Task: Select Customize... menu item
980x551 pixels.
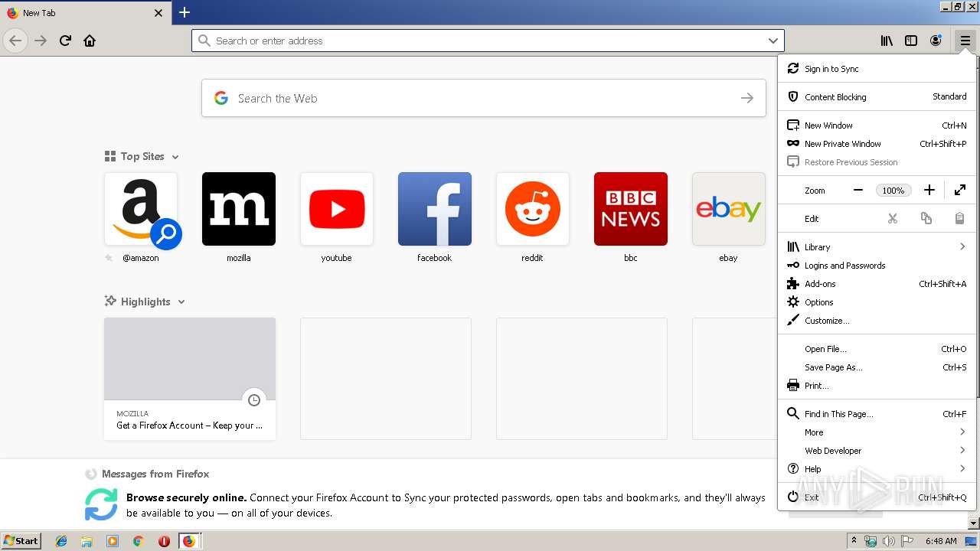Action: point(877,321)
